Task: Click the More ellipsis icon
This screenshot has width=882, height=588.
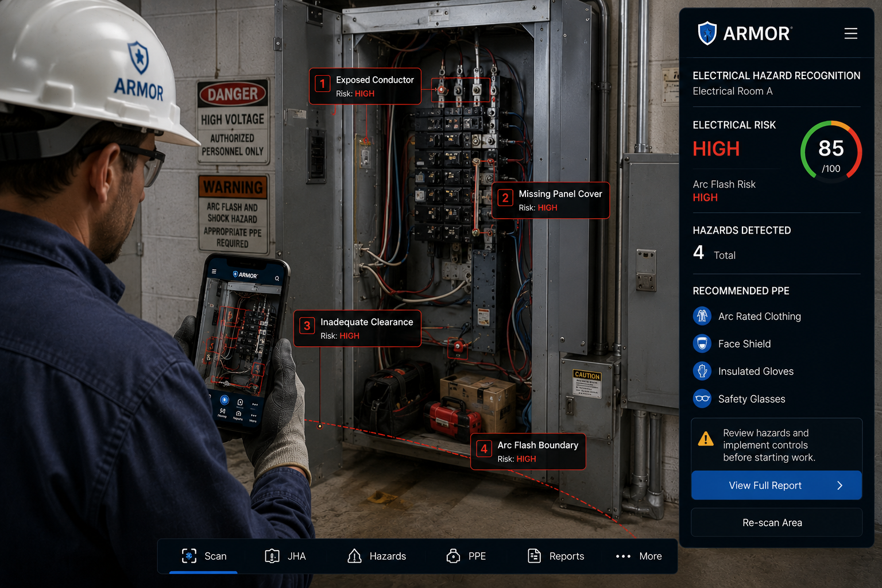Action: pyautogui.click(x=623, y=556)
